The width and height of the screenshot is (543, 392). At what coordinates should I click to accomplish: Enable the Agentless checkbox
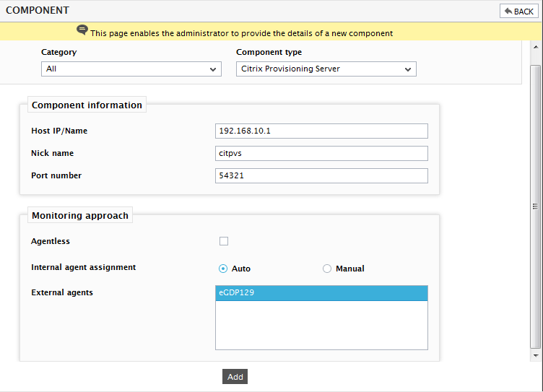coord(224,241)
